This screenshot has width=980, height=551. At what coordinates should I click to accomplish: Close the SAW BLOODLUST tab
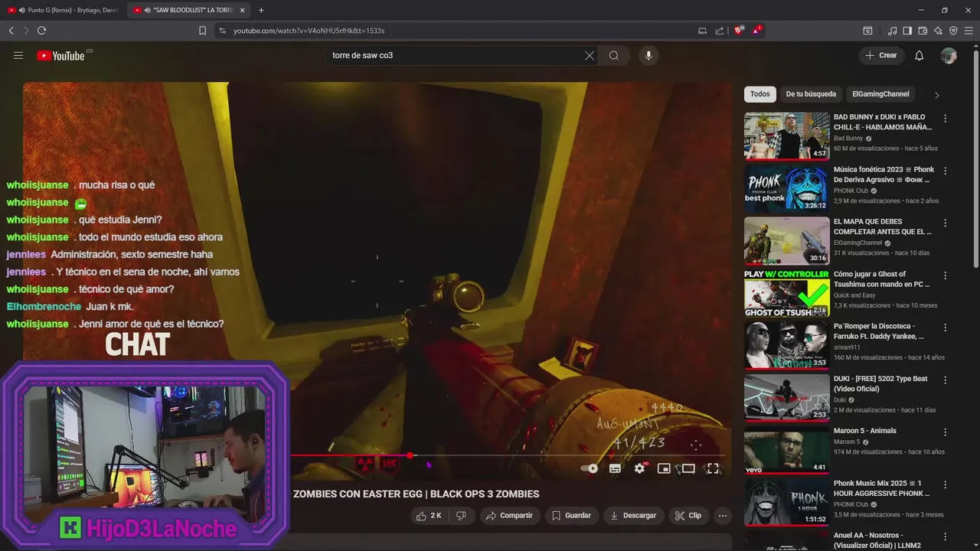[x=243, y=10]
